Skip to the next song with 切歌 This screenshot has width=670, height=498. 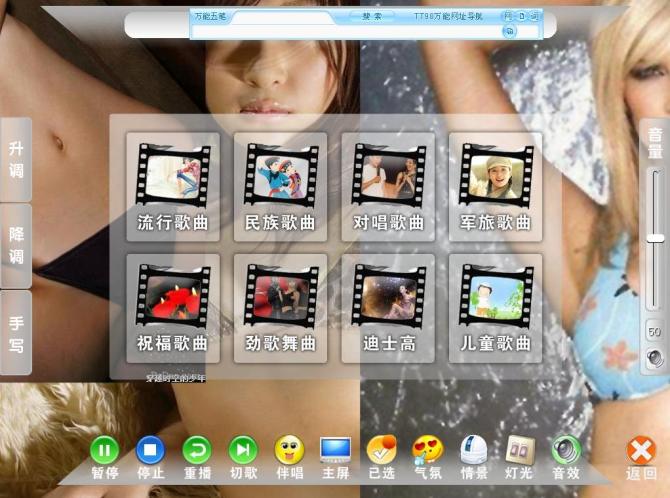tap(243, 450)
